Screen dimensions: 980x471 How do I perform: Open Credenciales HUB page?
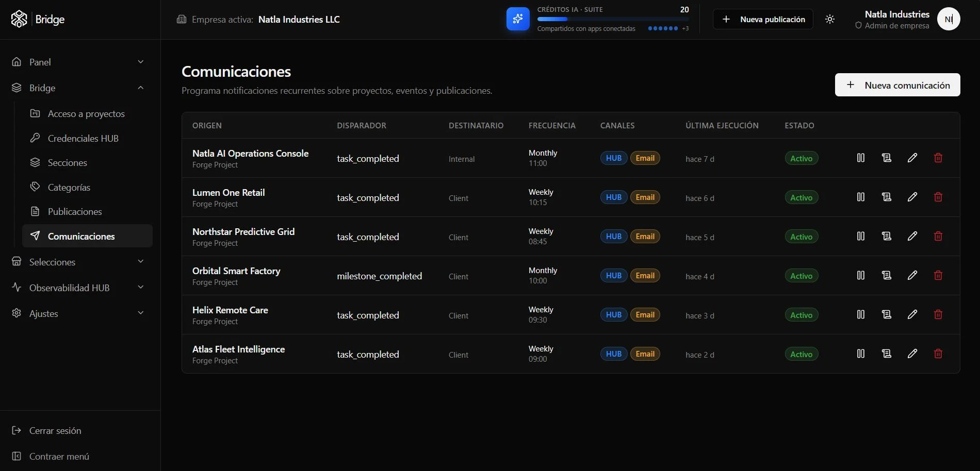pyautogui.click(x=88, y=138)
